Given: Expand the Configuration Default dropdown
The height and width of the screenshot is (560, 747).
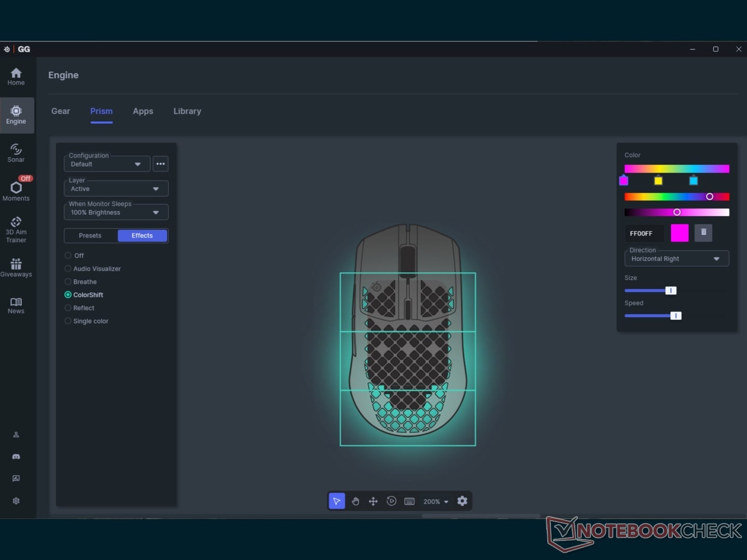Looking at the screenshot, I should 107,164.
